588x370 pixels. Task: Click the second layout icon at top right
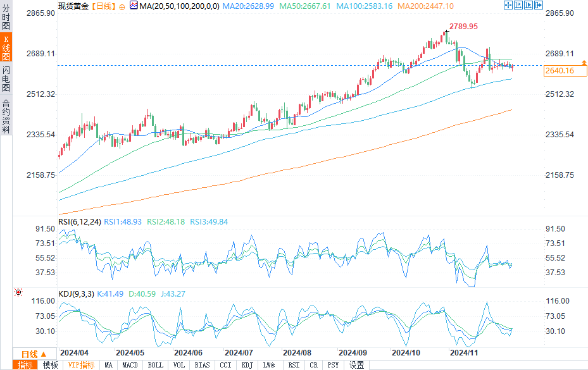[x=518, y=5]
